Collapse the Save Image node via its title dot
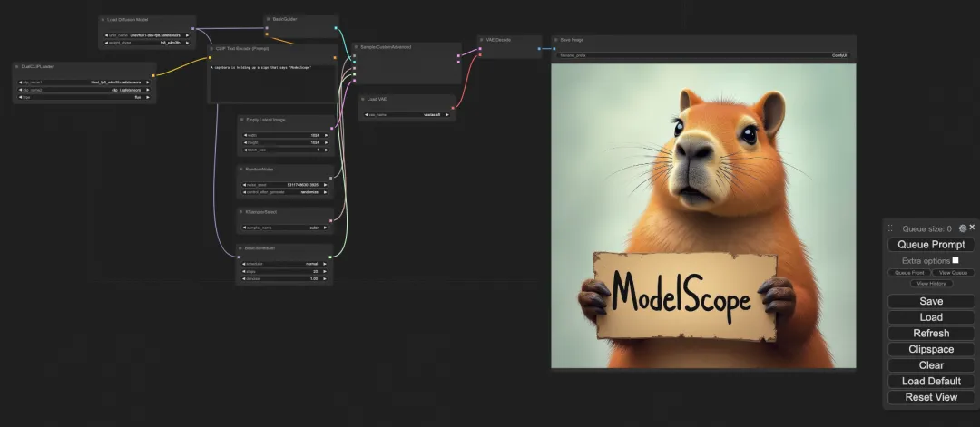The width and height of the screenshot is (980, 427). point(555,40)
